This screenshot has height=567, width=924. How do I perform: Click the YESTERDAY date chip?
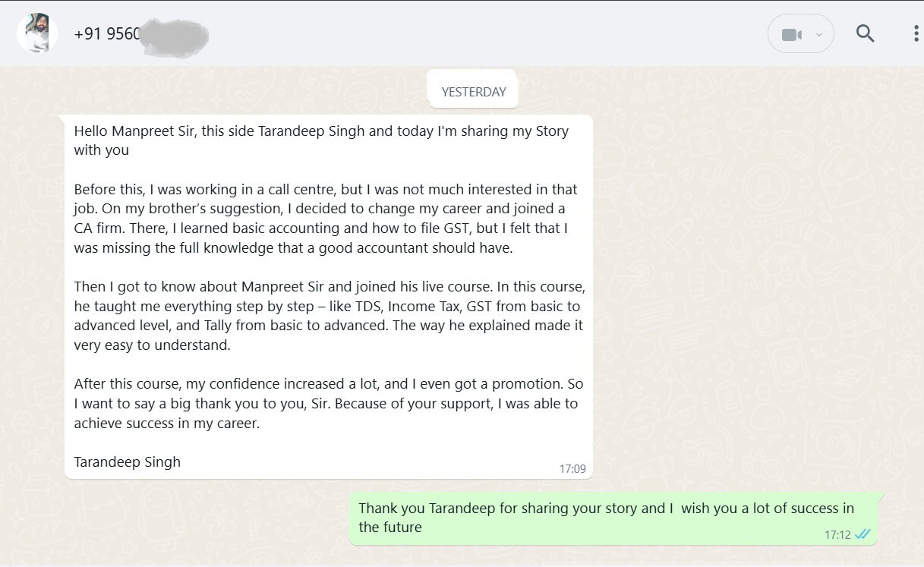click(473, 92)
